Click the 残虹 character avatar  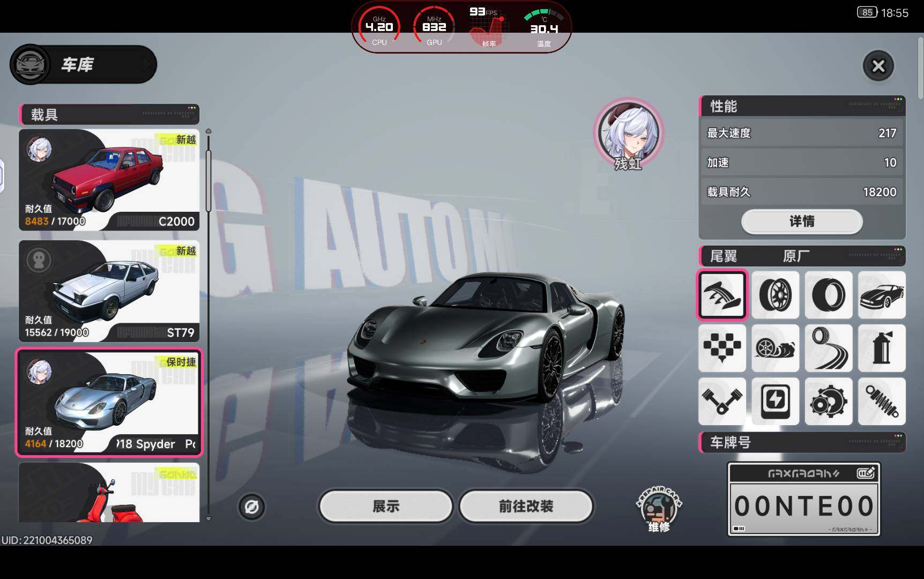click(x=628, y=132)
